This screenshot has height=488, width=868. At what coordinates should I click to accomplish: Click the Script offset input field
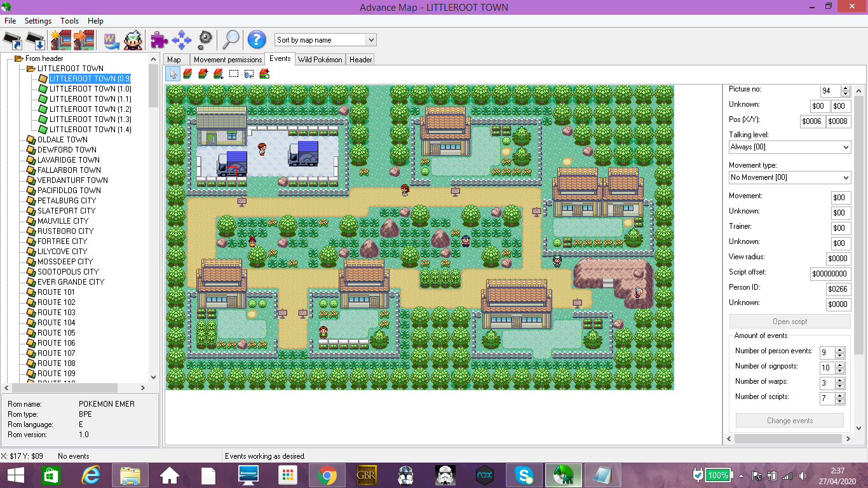pyautogui.click(x=831, y=274)
